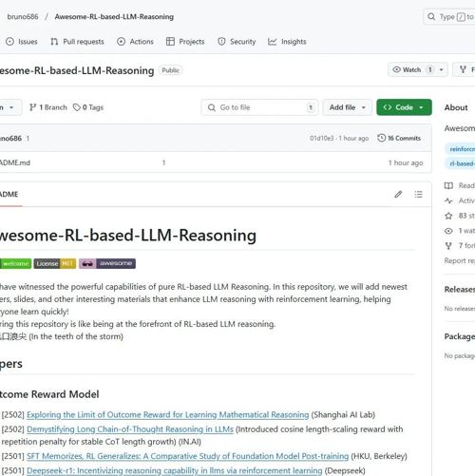The height and width of the screenshot is (476, 475).
Task: Click the README tab
Action: 9,194
